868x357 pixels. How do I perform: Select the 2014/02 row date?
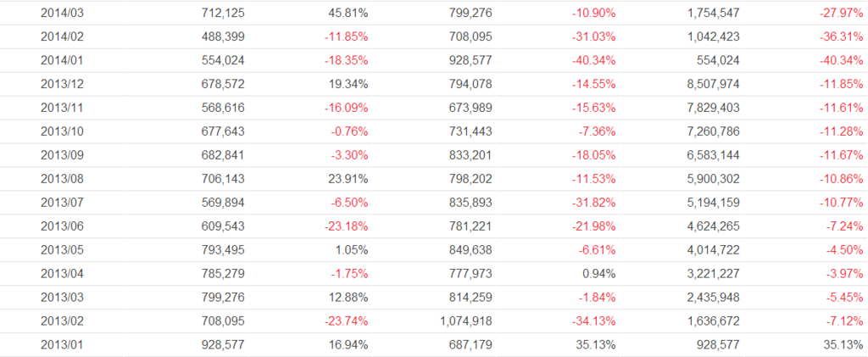click(61, 37)
